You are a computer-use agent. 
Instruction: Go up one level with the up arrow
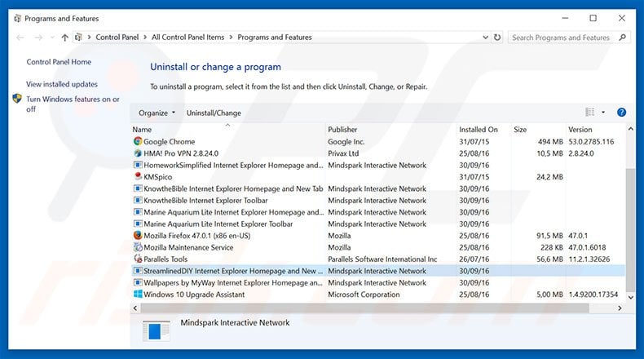[64, 38]
